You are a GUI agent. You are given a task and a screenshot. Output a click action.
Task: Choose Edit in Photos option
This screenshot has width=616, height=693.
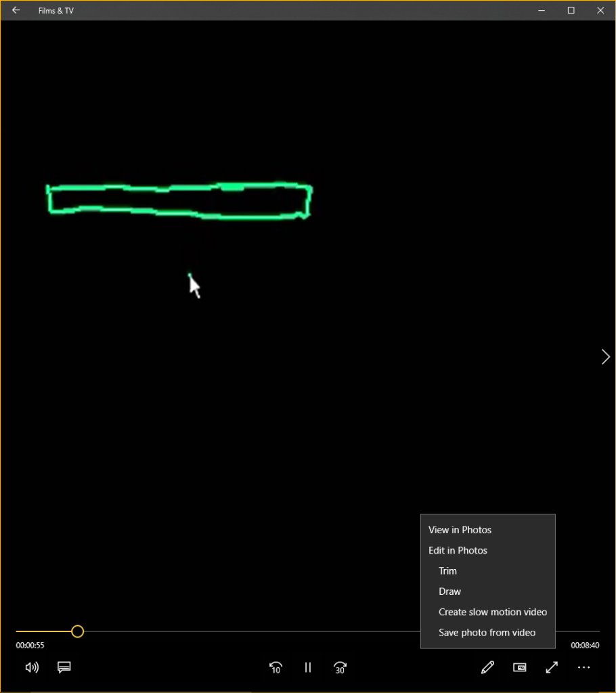pos(458,550)
